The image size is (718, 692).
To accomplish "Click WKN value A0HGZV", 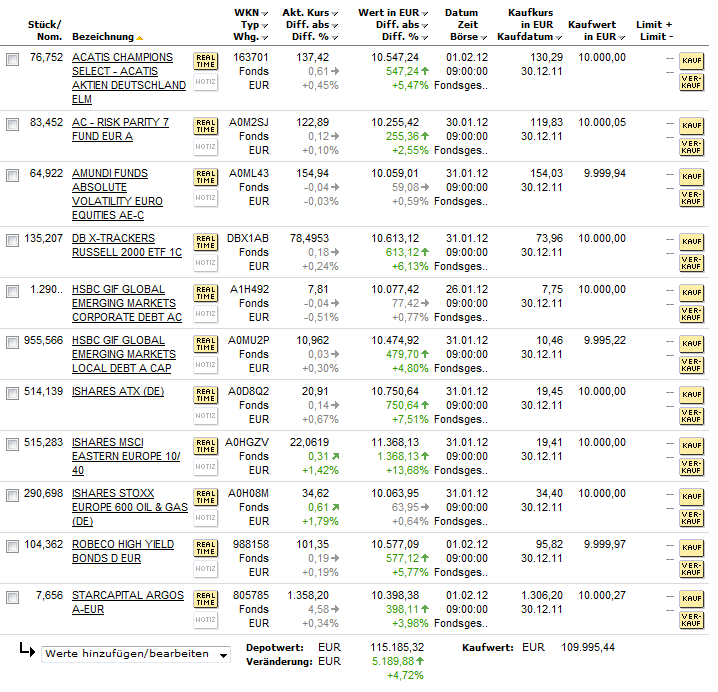I will point(247,442).
